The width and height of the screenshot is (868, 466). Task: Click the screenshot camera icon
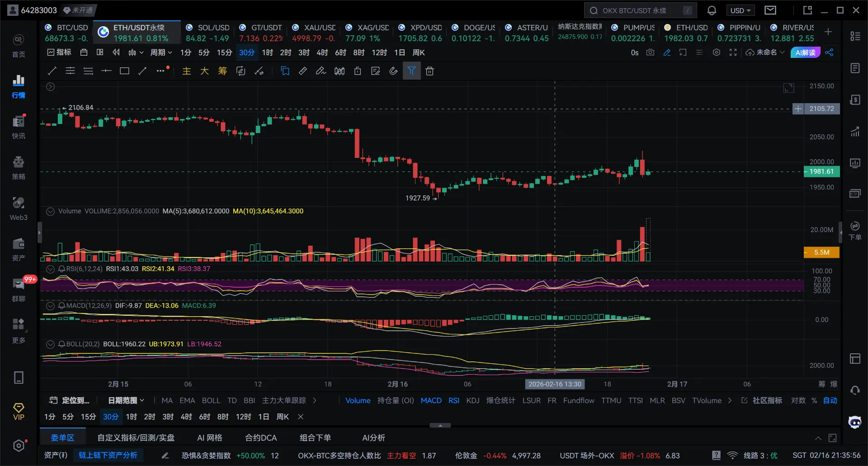(x=650, y=52)
